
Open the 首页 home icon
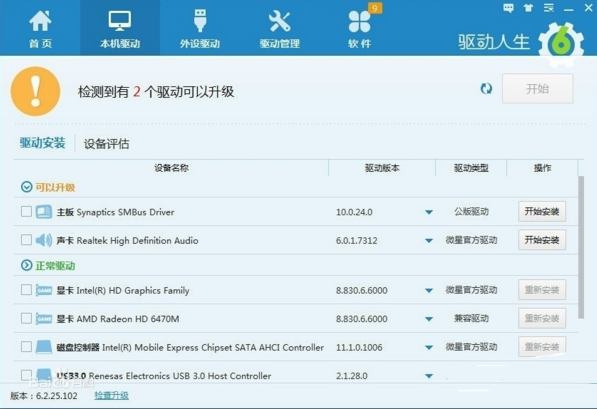[40, 21]
